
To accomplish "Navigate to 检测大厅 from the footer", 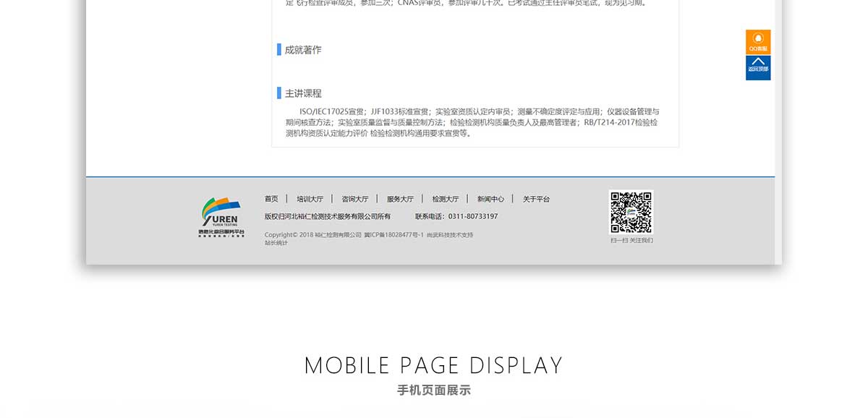I will point(446,199).
